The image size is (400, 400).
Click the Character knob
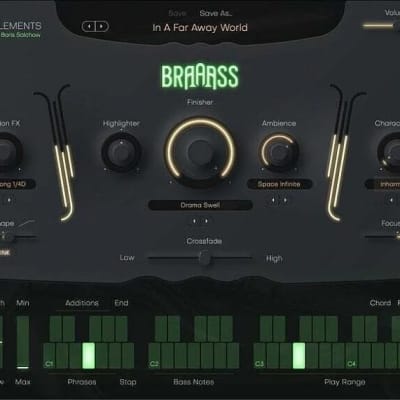[390, 152]
